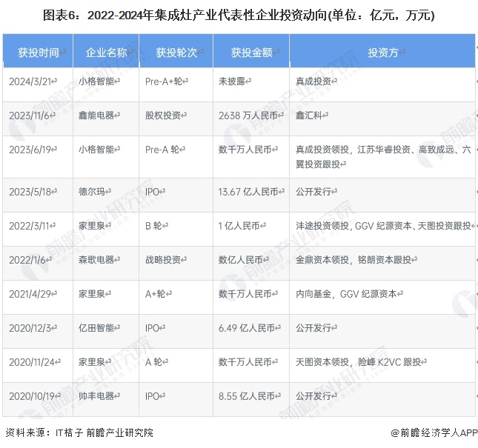This screenshot has width=478, height=448.
Task: Click the 6.49 亿人民币 amount cell
Action: point(251,332)
